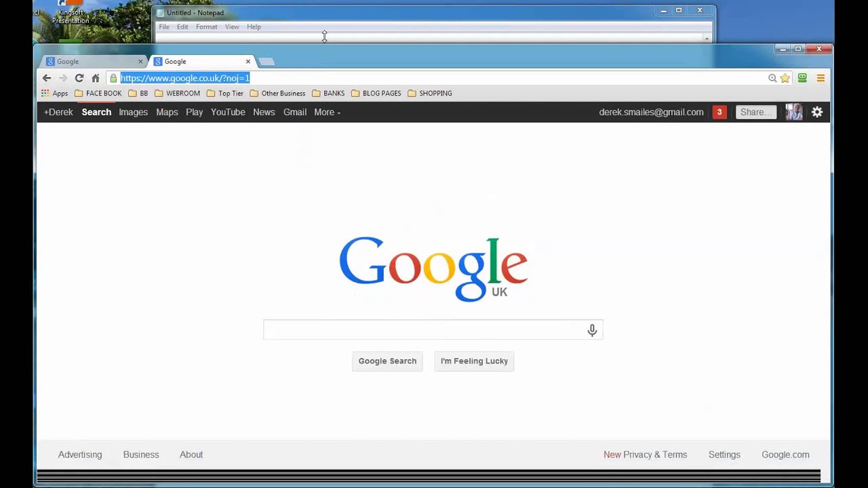Go to YouTube in the Google bar

[228, 113]
